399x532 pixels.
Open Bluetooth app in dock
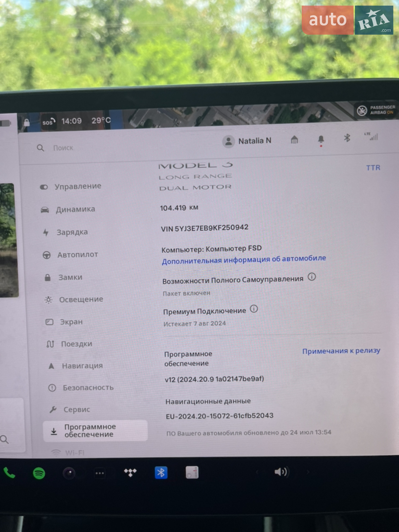coord(161,473)
